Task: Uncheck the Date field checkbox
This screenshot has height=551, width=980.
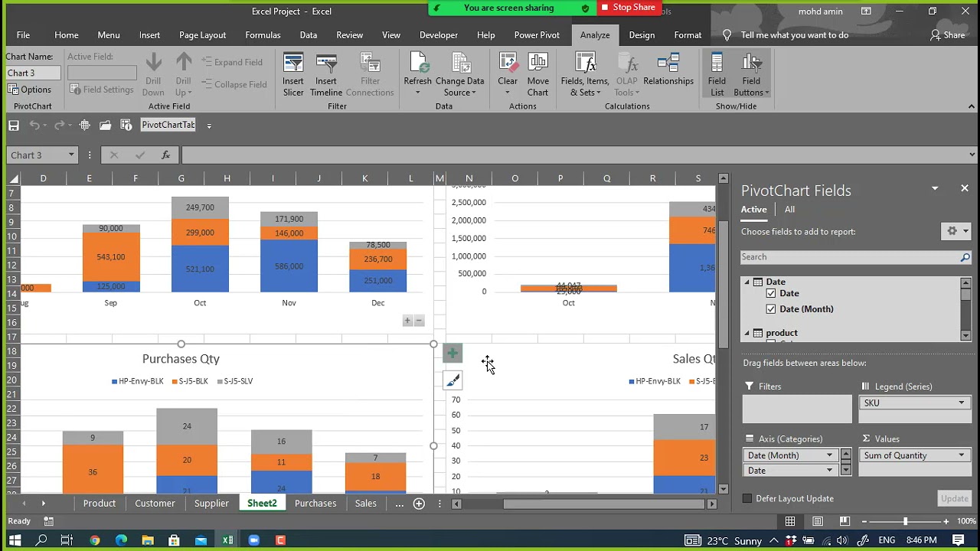Action: (x=771, y=293)
